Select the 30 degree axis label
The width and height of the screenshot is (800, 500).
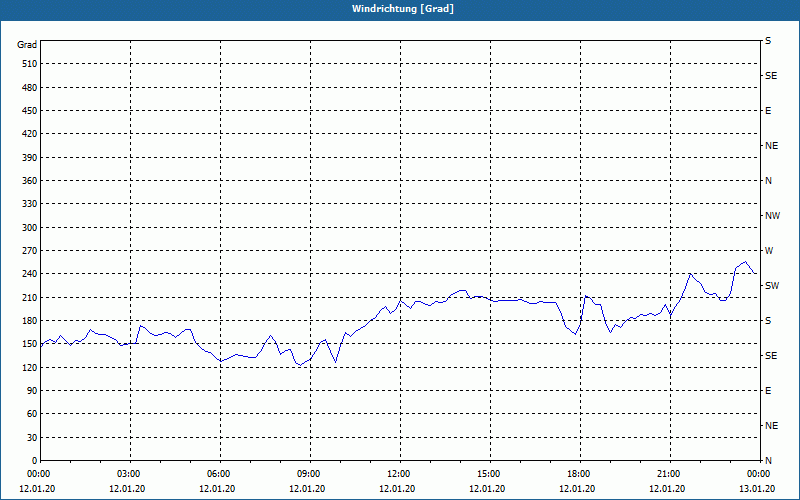coord(32,438)
